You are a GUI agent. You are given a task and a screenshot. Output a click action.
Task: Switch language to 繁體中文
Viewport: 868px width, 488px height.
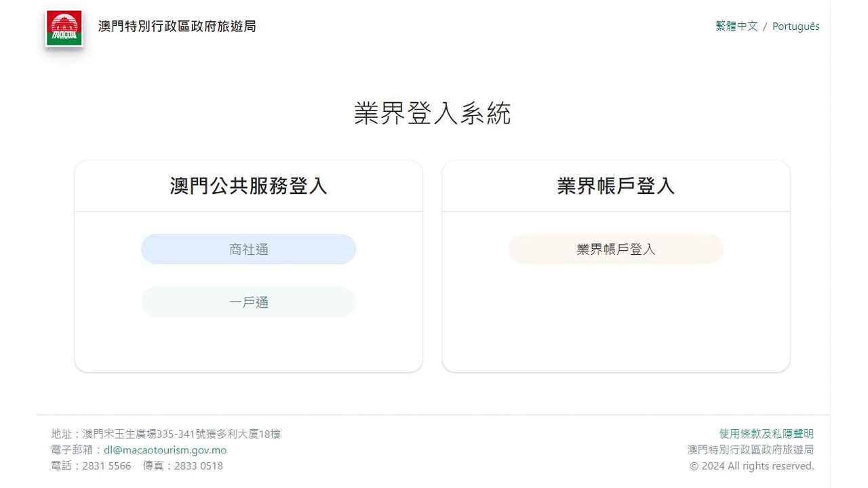(736, 26)
